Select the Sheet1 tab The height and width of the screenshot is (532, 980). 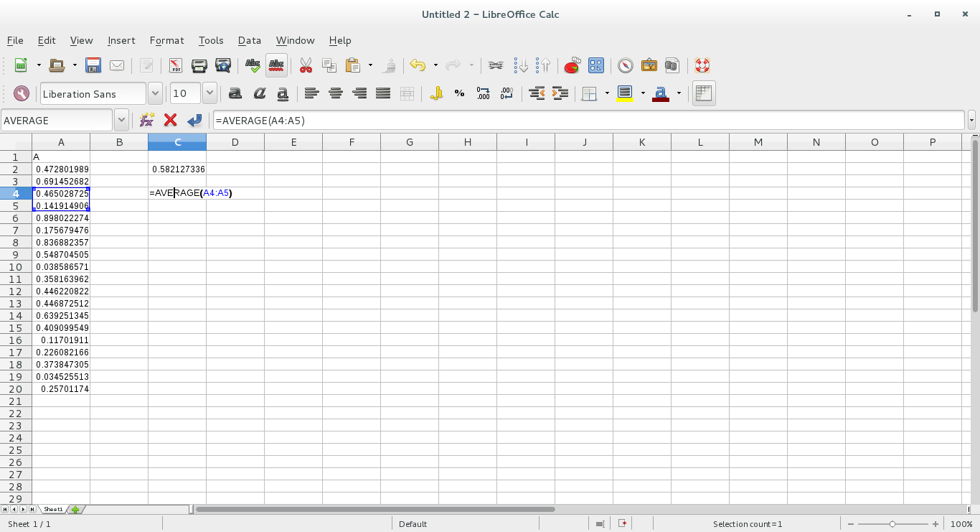53,509
